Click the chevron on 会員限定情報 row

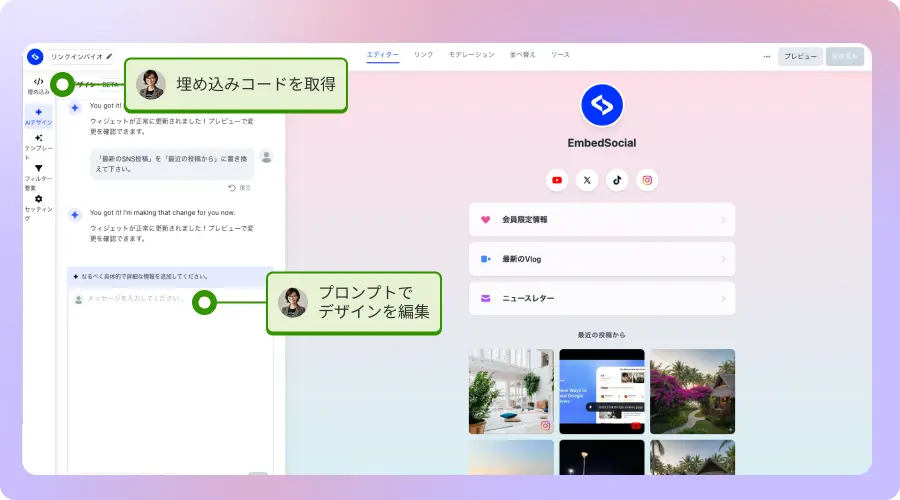(723, 220)
